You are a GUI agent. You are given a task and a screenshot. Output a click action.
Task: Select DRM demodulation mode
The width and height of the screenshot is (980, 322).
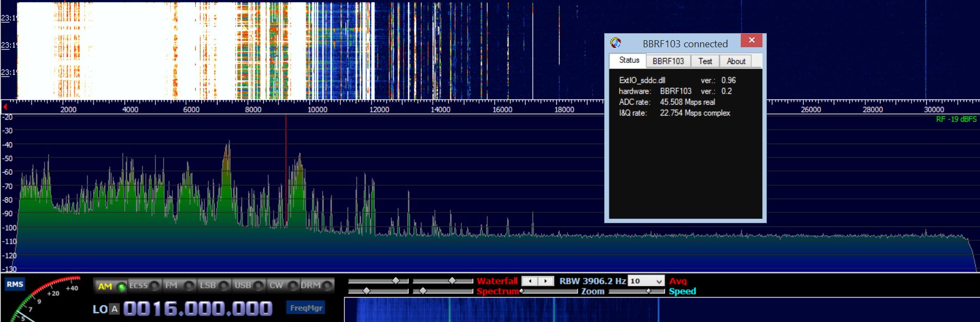[x=317, y=286]
